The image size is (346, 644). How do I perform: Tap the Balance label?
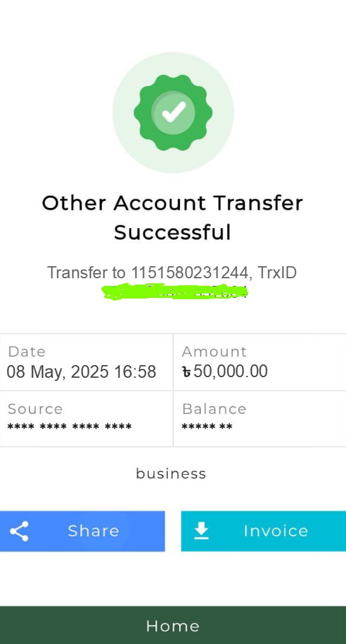214,409
